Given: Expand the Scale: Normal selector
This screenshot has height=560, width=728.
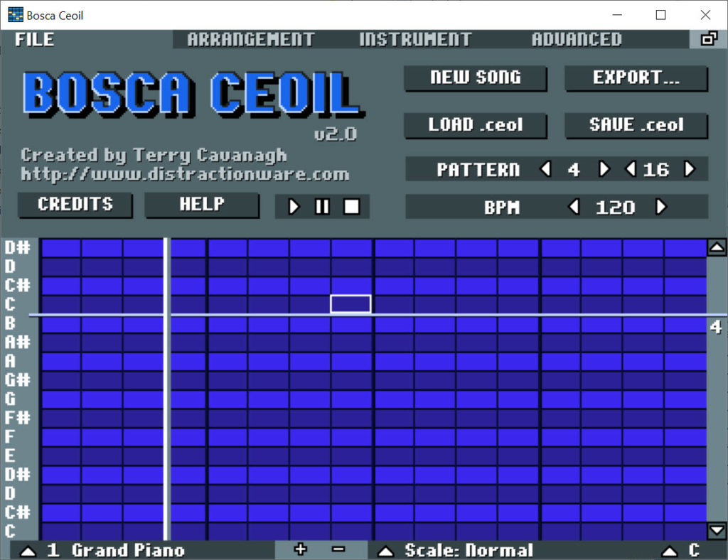Looking at the screenshot, I should click(385, 551).
